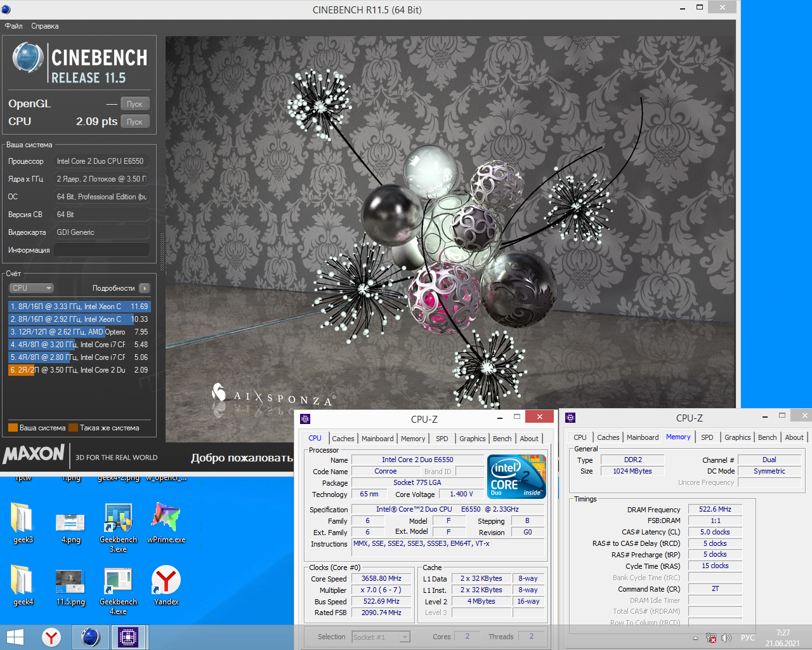Click right CPU-Z window title icon
Image resolution: width=812 pixels, height=650 pixels.
coord(570,417)
